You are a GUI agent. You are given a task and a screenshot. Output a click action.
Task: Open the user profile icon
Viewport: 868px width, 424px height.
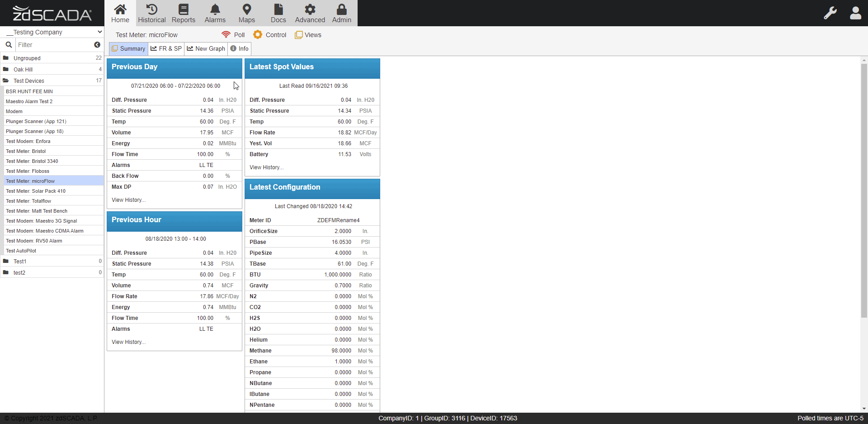[x=855, y=13]
